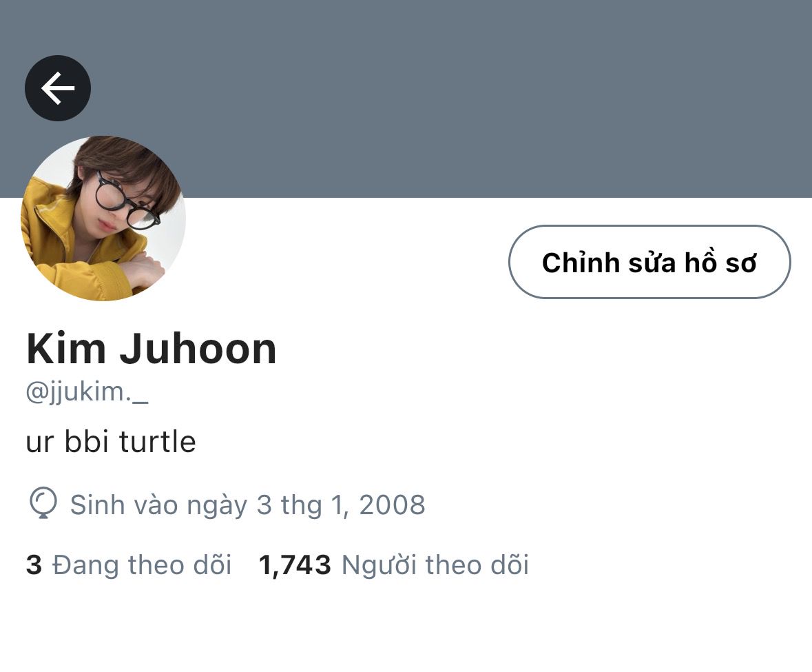Click the empty area below follower counts

pos(406,627)
